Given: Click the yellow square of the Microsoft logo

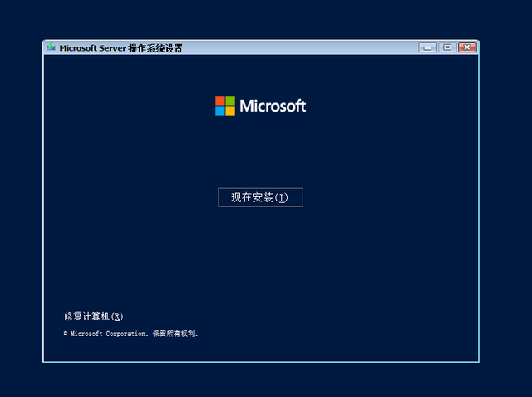Looking at the screenshot, I should pos(230,111).
